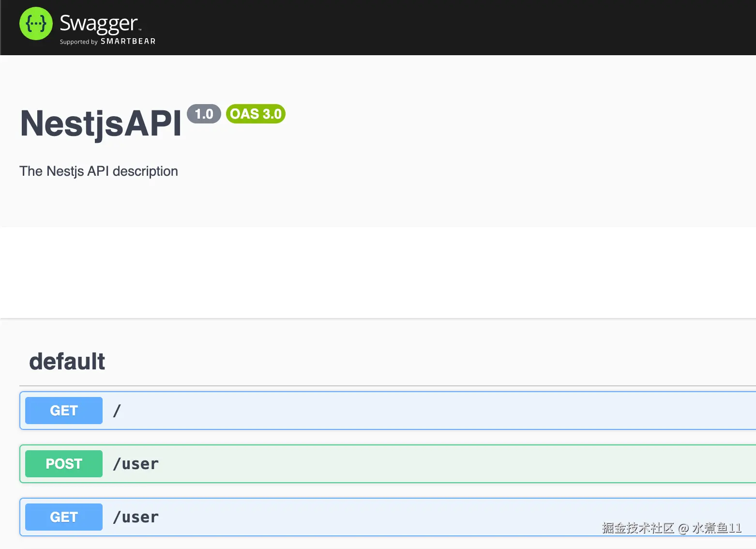The image size is (756, 549).
Task: Expand the GET /user endpoint row
Action: pos(388,517)
